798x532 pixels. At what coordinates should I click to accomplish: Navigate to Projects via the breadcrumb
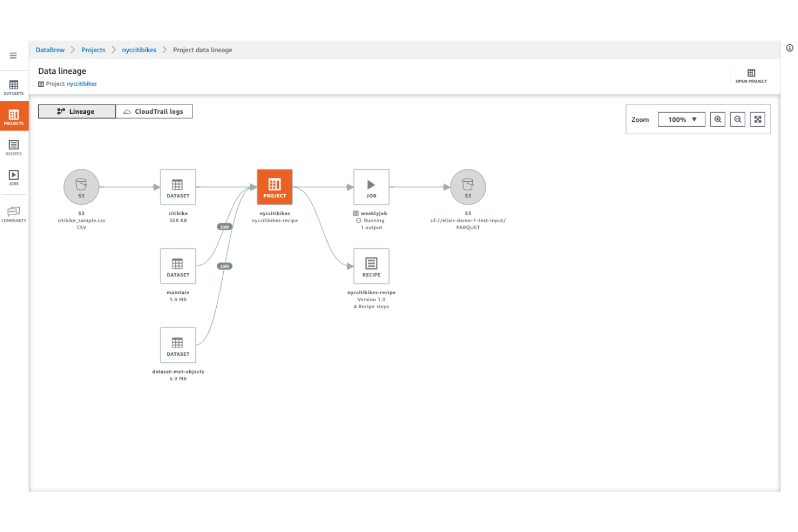coord(93,50)
